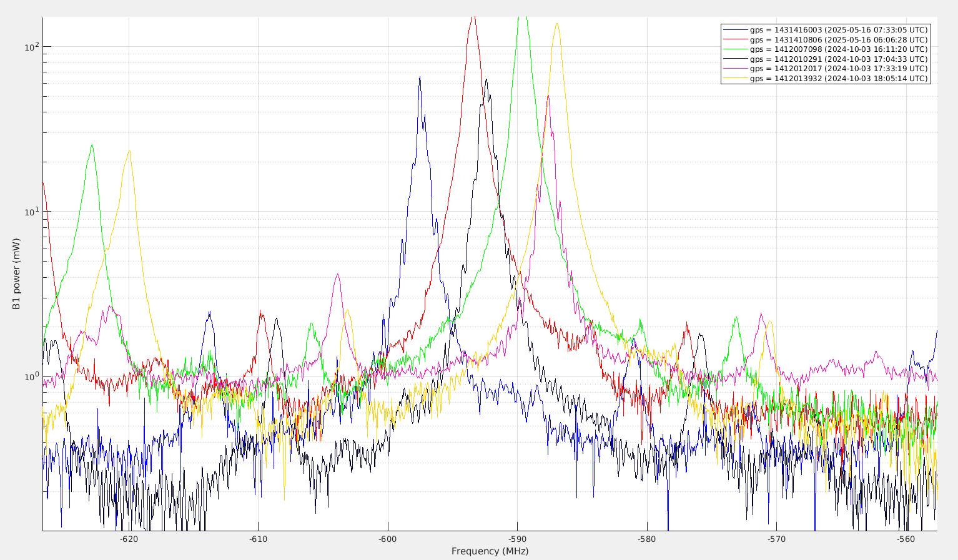The image size is (958, 560).
Task: Click the red line sample in legend
Action: tap(736, 40)
